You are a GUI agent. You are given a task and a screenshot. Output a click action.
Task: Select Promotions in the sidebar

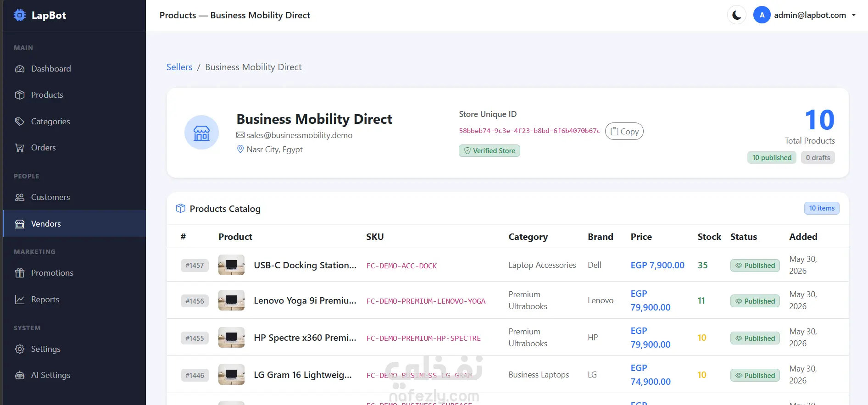pos(74,273)
